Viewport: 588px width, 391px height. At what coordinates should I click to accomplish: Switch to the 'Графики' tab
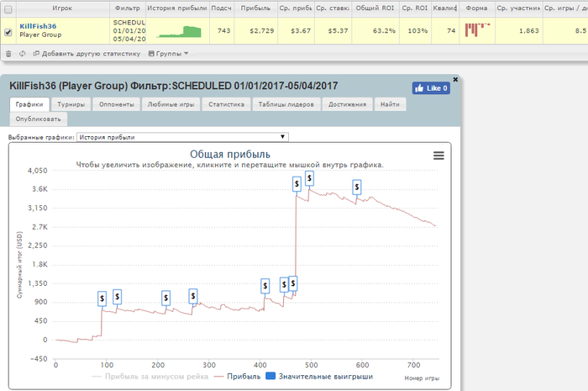coord(29,104)
